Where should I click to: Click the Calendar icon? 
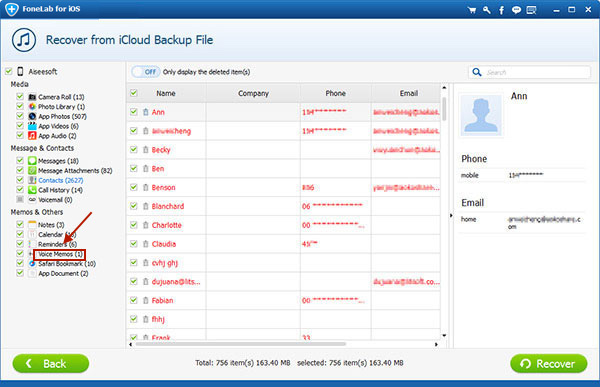[x=32, y=234]
